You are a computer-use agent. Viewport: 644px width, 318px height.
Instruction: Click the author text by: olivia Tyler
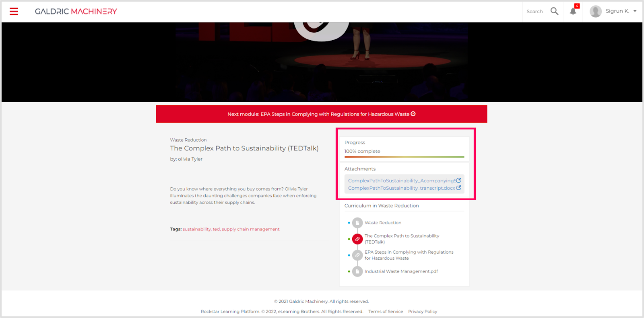point(186,159)
